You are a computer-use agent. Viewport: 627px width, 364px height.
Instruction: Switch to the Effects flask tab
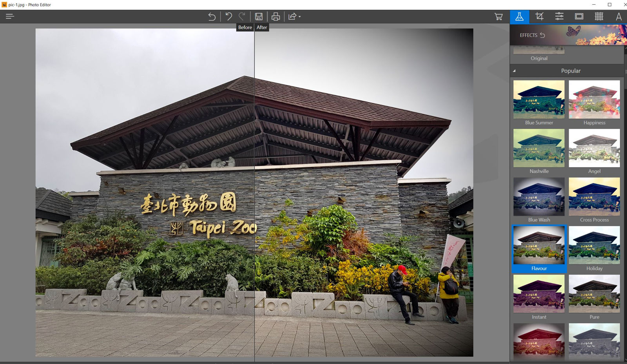tap(519, 16)
